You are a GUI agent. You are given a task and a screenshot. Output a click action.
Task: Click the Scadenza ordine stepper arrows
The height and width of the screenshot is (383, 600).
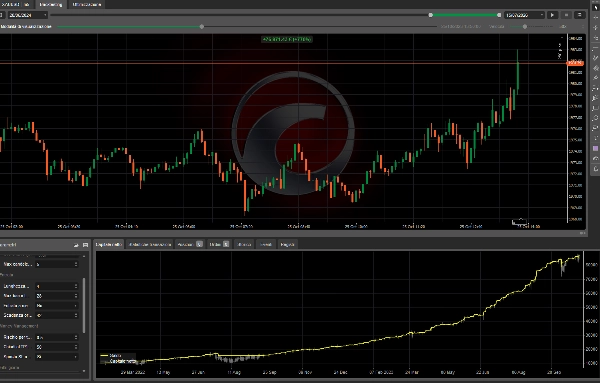tap(76, 315)
